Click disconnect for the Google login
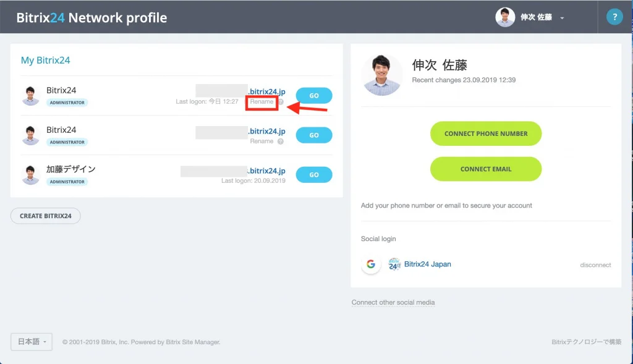This screenshot has width=633, height=364. 595,265
